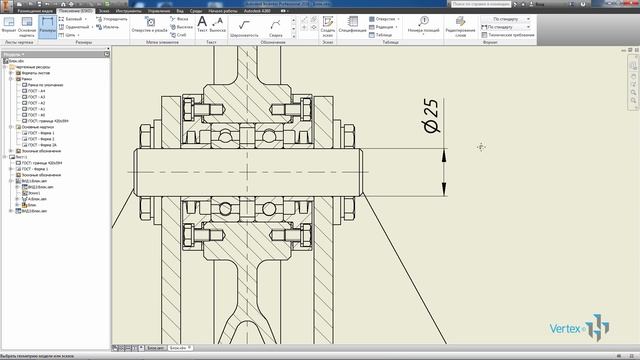
Task: Switch to the Размещение видов ribbon tab
Action: (35, 11)
